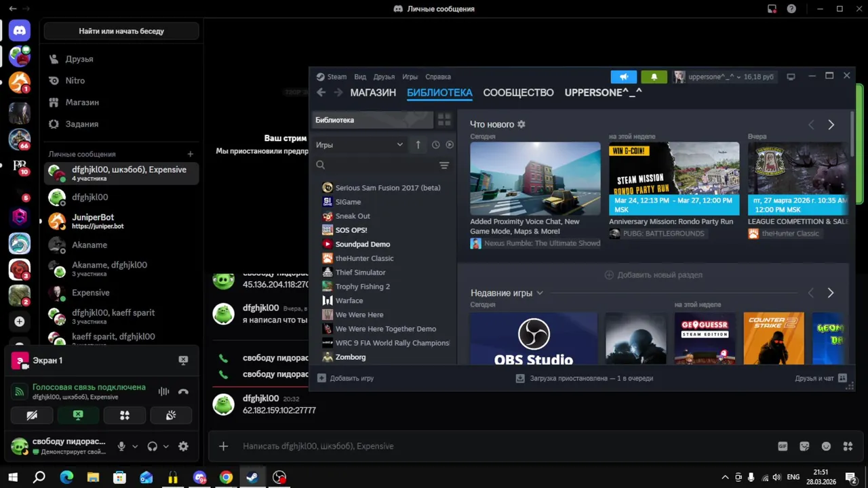This screenshot has height=488, width=868.
Task: Mute Discord microphone
Action: tap(121, 447)
